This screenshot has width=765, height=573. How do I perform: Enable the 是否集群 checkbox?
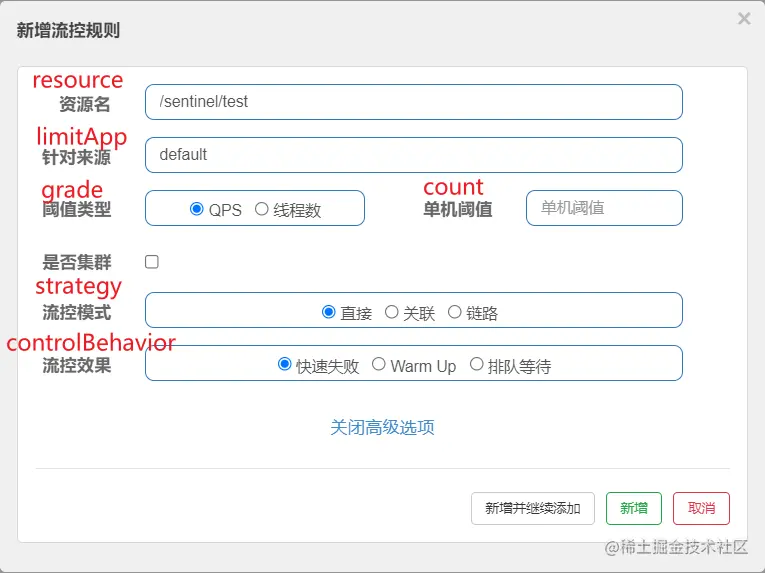pyautogui.click(x=152, y=262)
